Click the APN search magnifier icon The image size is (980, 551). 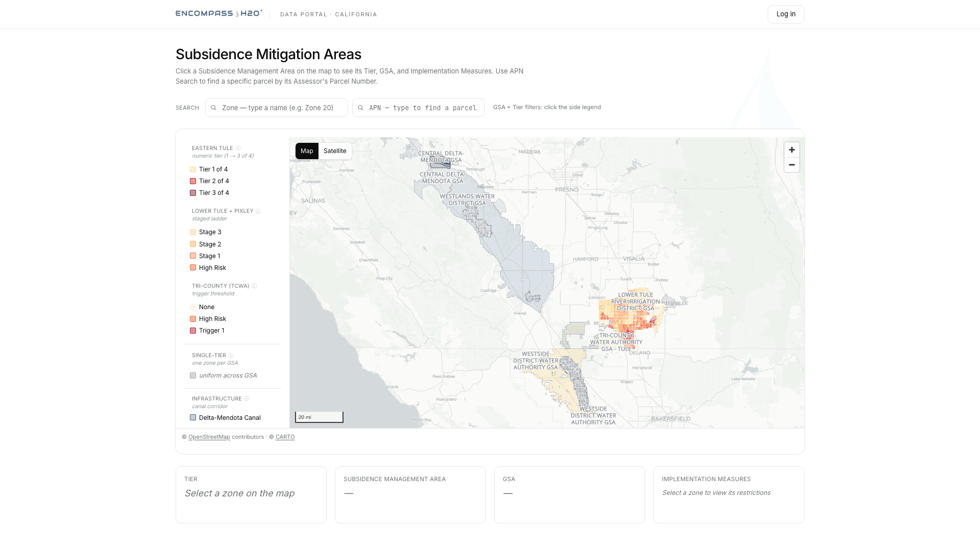click(361, 108)
